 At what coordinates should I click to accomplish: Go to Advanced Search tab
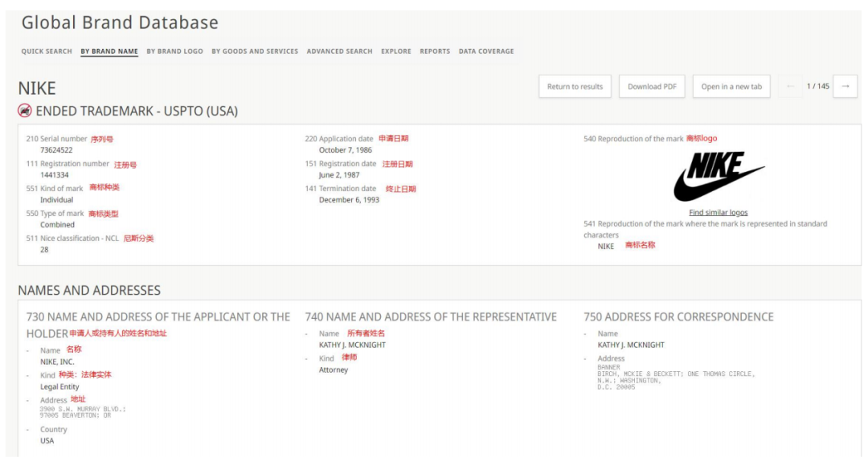[339, 51]
